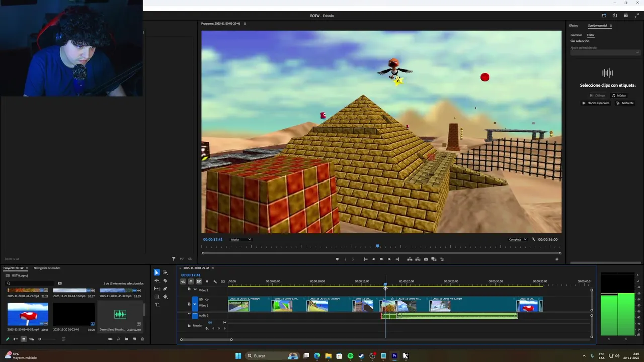This screenshot has height=362, width=644.
Task: Select the 2025-11-20 01-46-55.mp4 mushroom thumbnail
Action: click(28, 314)
